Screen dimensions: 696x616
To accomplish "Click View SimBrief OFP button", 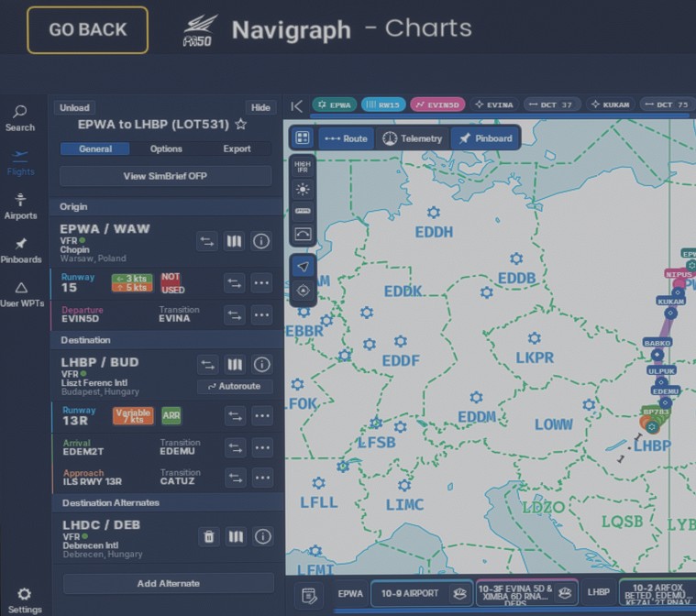I will point(165,176).
